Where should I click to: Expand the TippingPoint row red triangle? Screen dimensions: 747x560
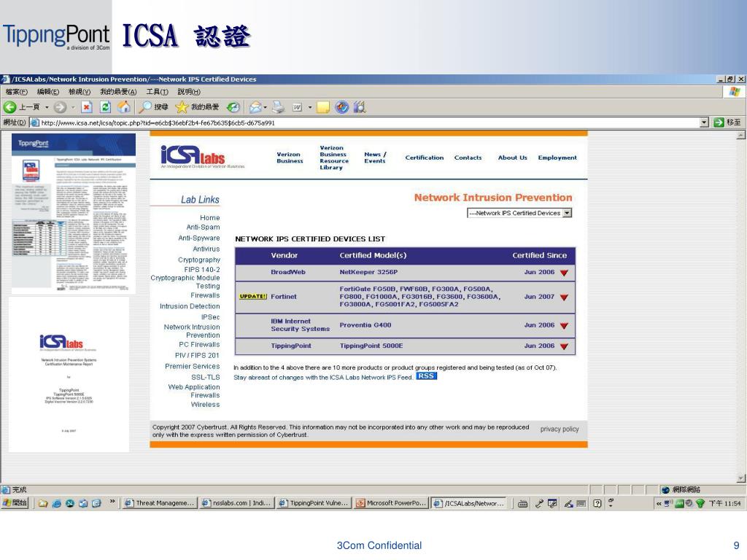point(564,346)
